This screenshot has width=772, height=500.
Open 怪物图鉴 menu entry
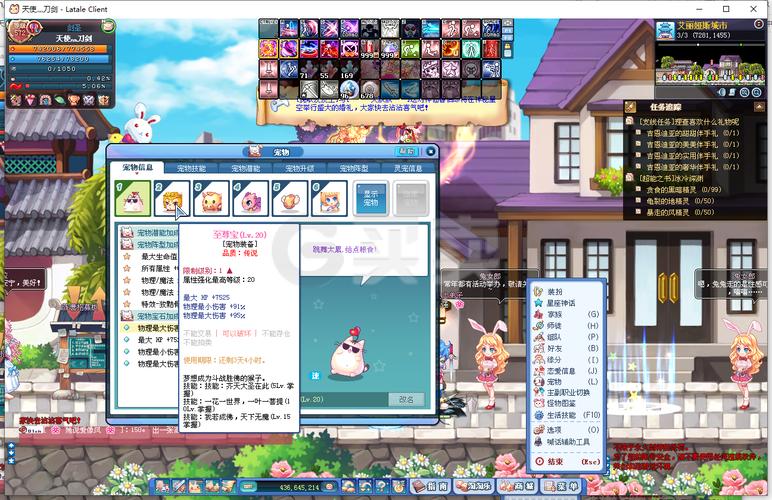[567, 403]
